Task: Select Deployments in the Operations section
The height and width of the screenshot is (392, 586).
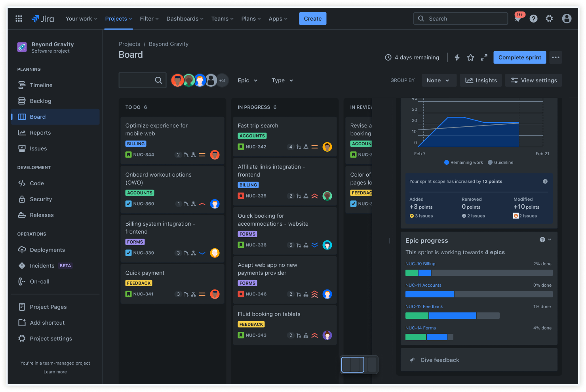Action: pyautogui.click(x=47, y=249)
